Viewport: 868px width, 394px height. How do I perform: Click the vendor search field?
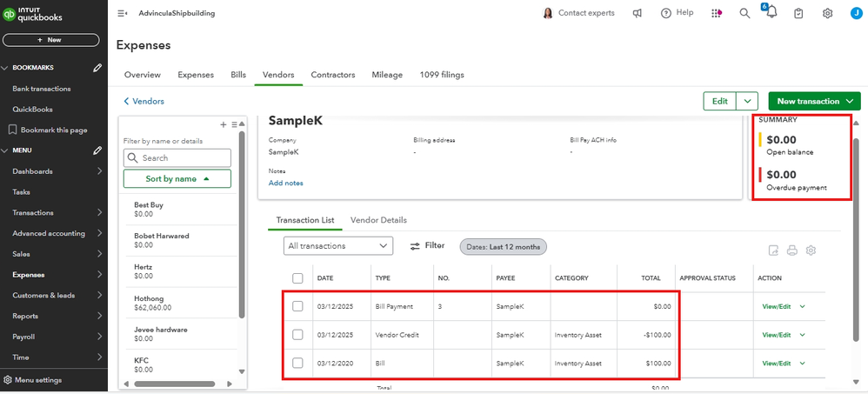(177, 157)
